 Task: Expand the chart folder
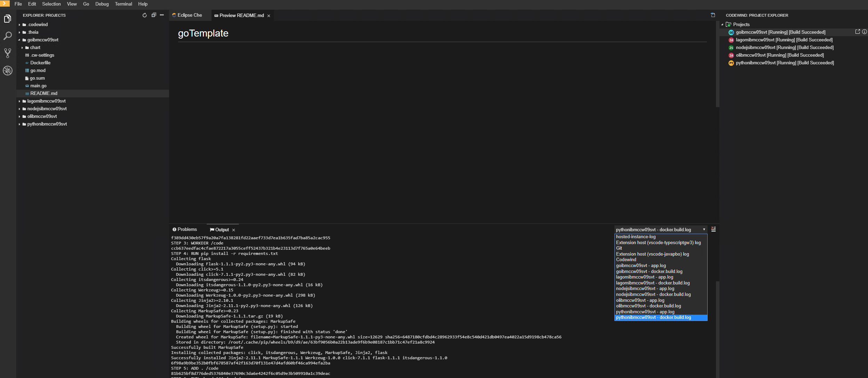24,47
